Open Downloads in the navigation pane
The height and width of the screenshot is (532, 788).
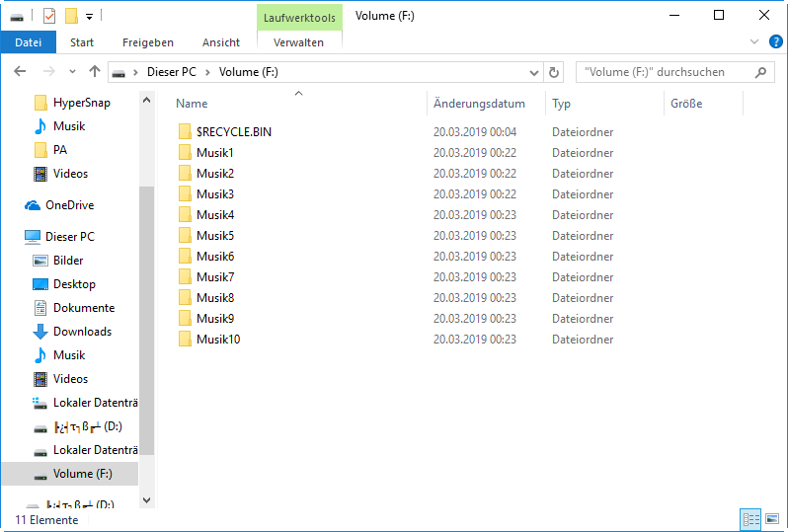coord(72,331)
